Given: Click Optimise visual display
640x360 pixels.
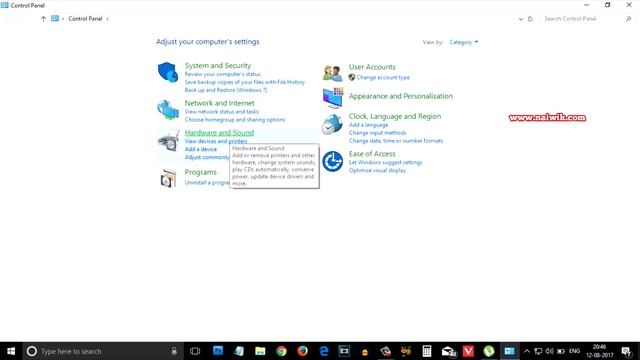Looking at the screenshot, I should [x=377, y=170].
